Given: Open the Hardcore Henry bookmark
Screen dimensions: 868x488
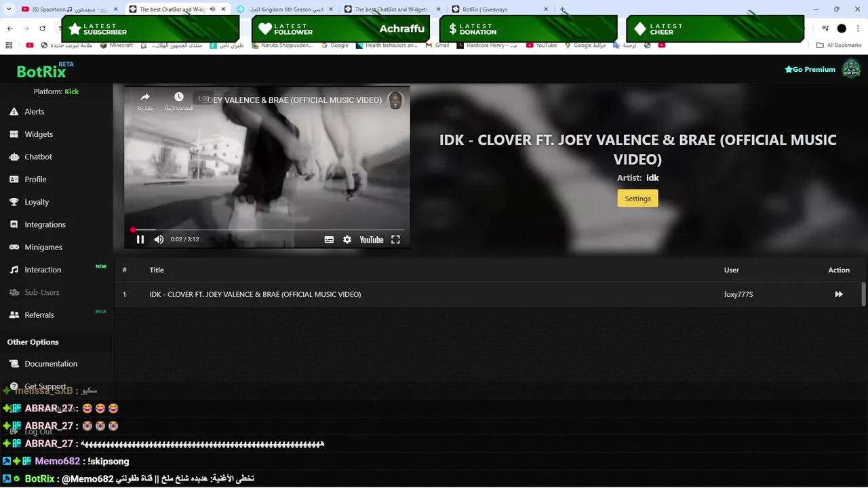Looking at the screenshot, I should (x=487, y=45).
